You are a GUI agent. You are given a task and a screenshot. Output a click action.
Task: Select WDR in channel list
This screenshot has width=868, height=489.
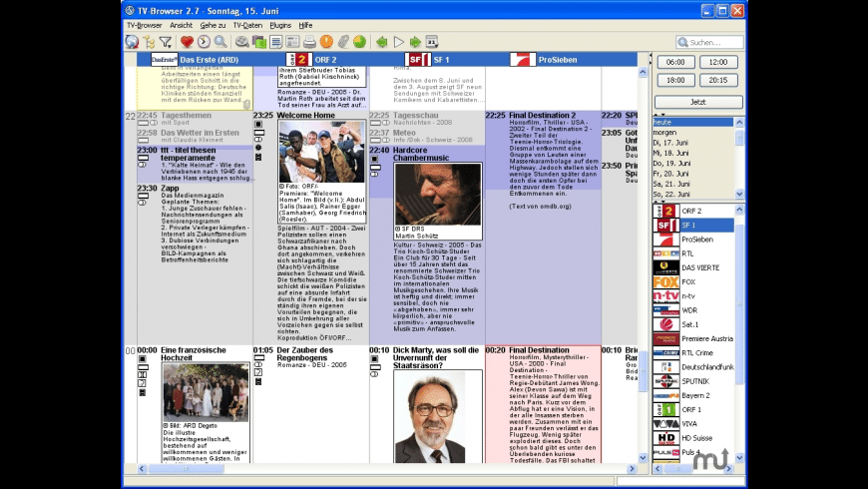coord(693,310)
